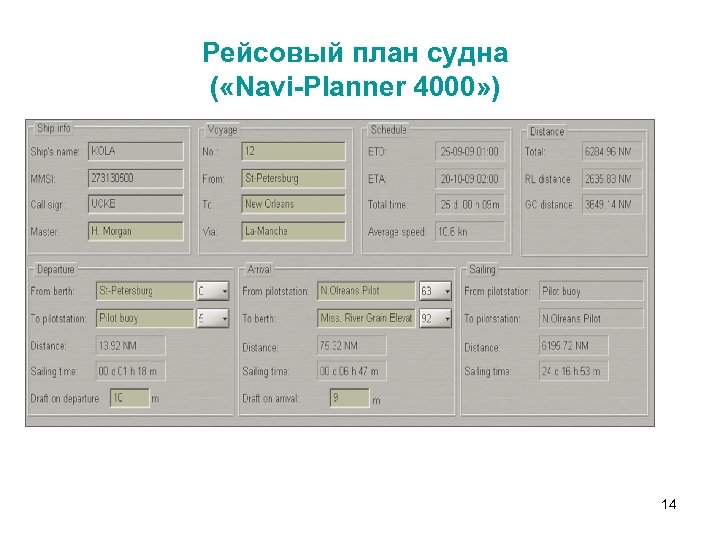Edit the Voyage To field New Orleans

point(293,204)
